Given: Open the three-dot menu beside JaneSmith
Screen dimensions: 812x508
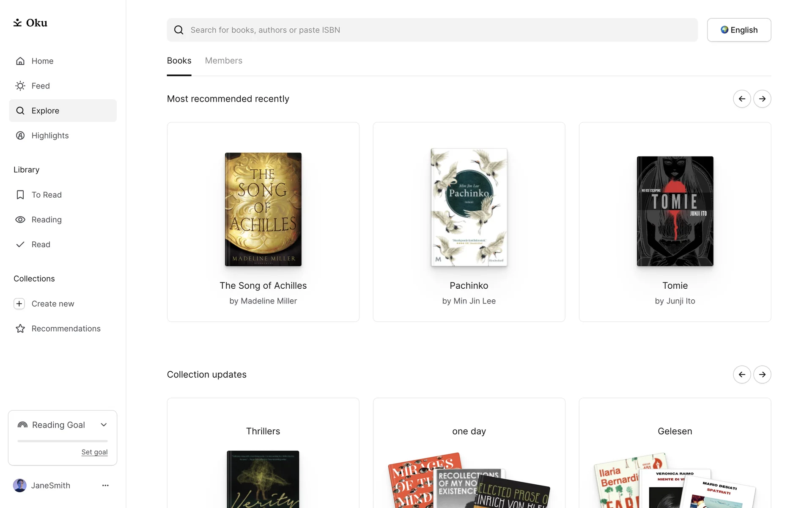Looking at the screenshot, I should click(105, 486).
